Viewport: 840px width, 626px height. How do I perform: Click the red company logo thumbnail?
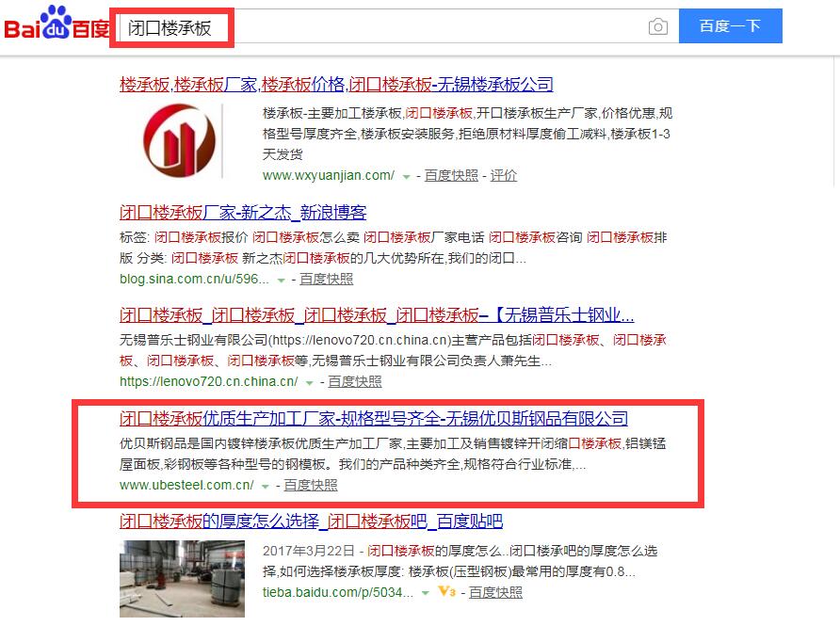(180, 141)
